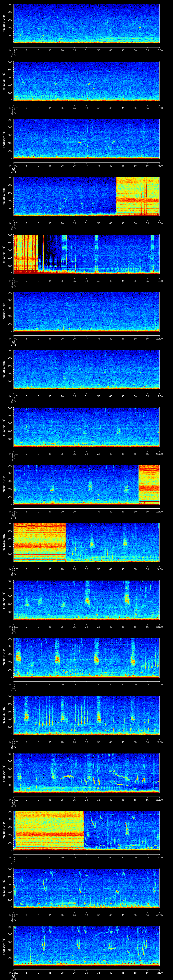The height and width of the screenshot is (980, 173).
Task: Click the 25:00 end time label
Action: [x=160, y=627]
